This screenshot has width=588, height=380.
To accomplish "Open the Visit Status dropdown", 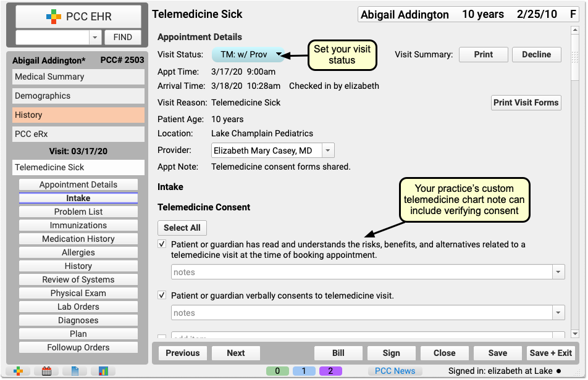I will (248, 55).
